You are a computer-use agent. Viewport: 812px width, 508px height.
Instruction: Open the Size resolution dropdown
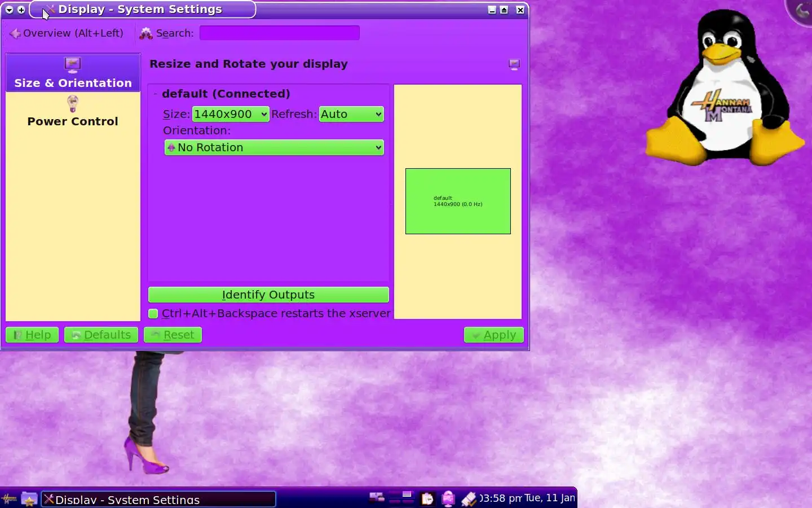point(231,114)
